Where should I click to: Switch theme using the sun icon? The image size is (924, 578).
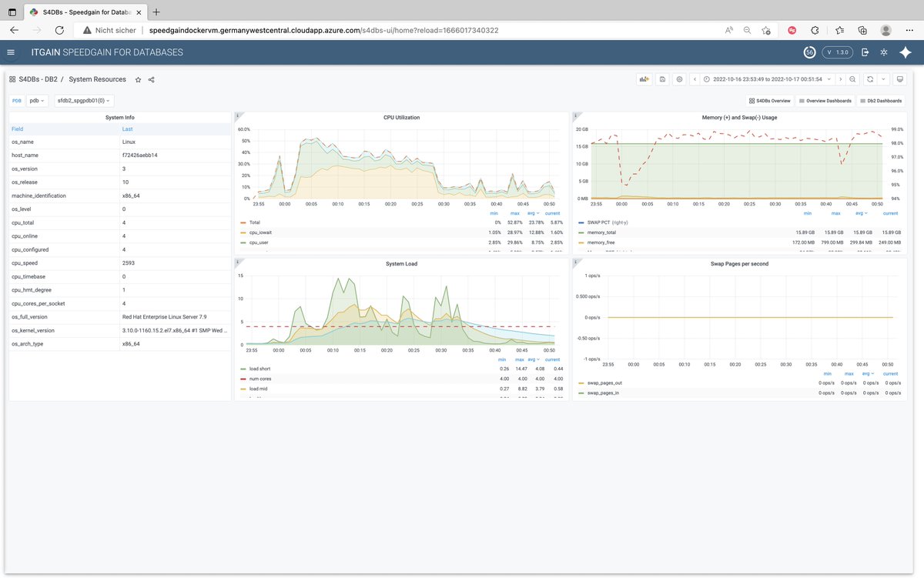tap(883, 52)
